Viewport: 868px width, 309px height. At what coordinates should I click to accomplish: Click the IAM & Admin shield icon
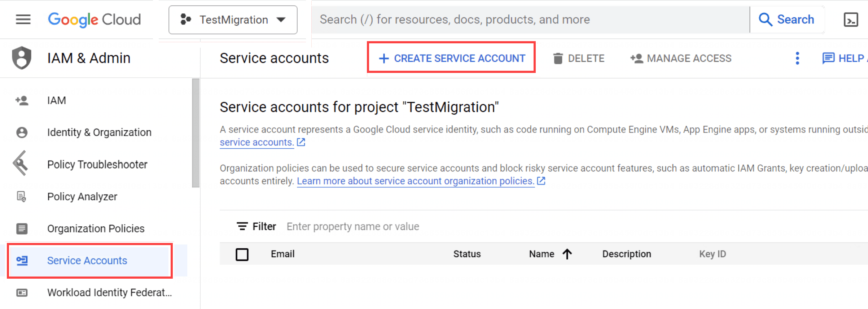click(x=22, y=58)
